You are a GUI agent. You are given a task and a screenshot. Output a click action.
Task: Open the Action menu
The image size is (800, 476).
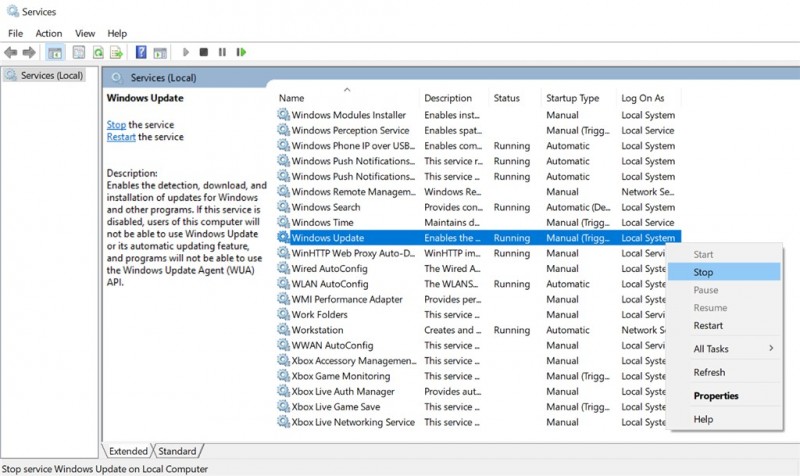(49, 33)
